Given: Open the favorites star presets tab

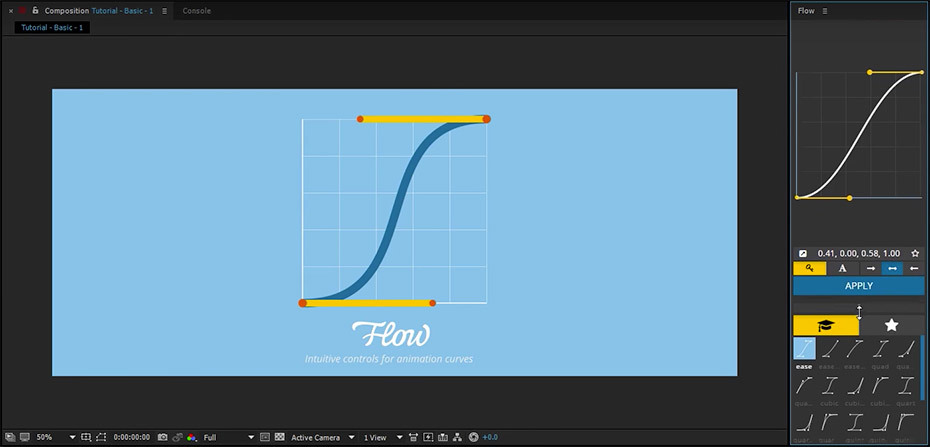Looking at the screenshot, I should point(891,325).
